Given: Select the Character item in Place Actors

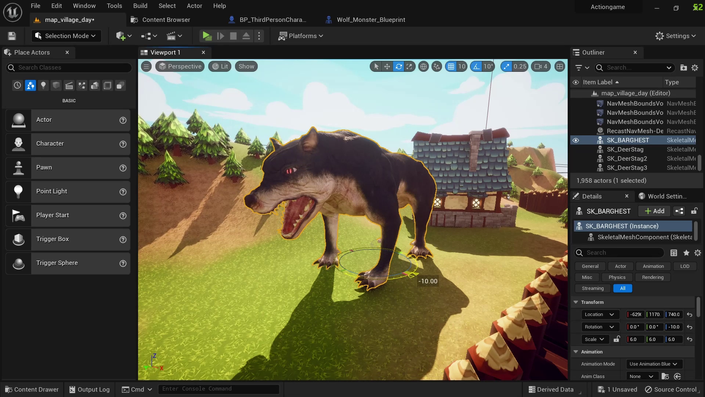Looking at the screenshot, I should point(68,144).
